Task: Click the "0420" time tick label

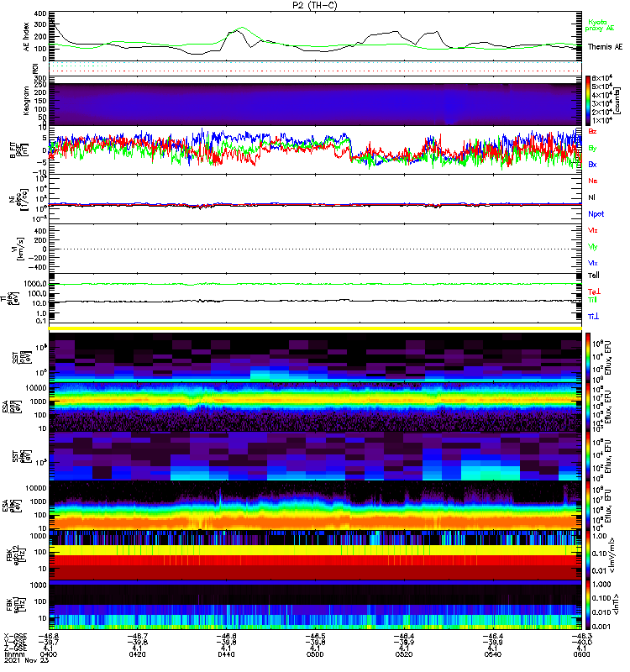Action: [137, 654]
